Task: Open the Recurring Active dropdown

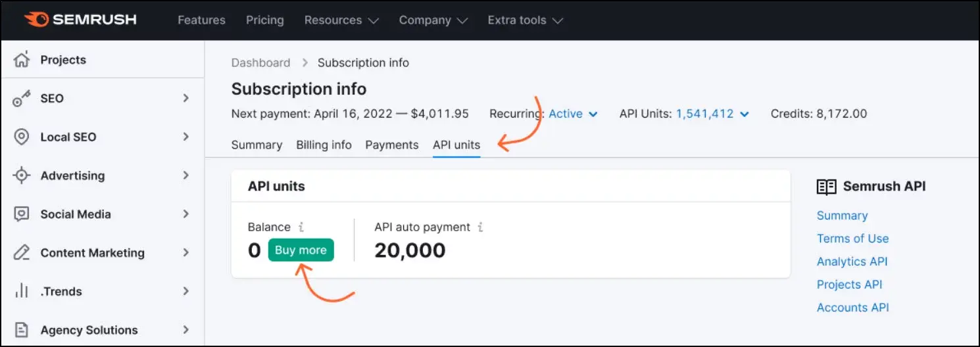Action: pos(573,114)
